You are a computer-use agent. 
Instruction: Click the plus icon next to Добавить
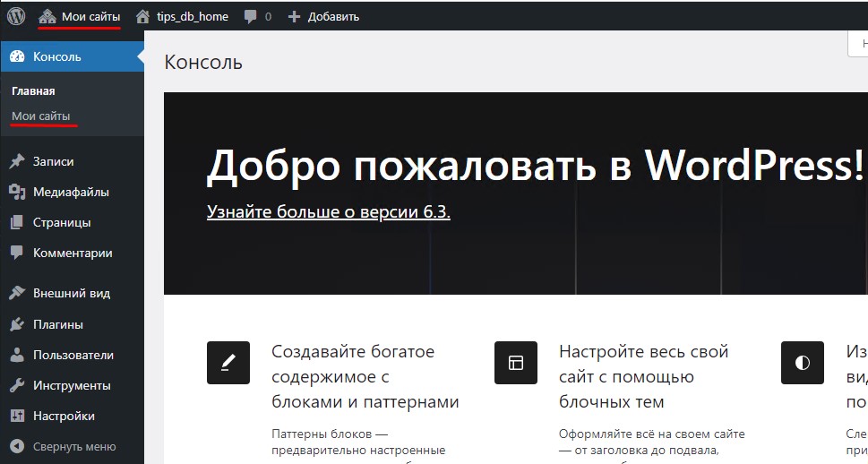294,17
